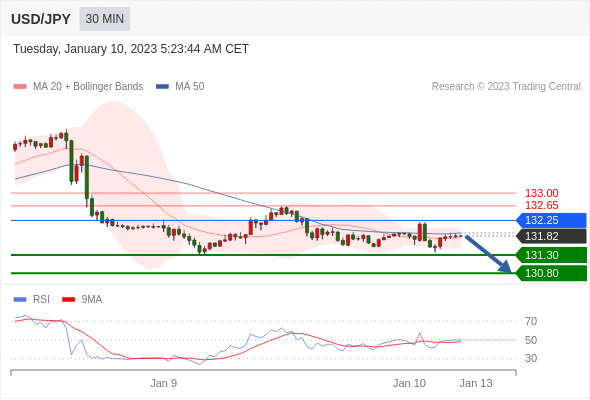Click the 133.00 resistance label
590x400 pixels.
(541, 193)
